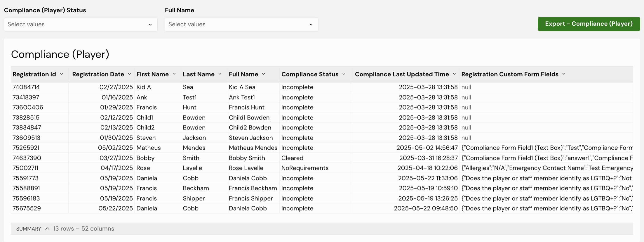Select last name Shipper

[194, 198]
